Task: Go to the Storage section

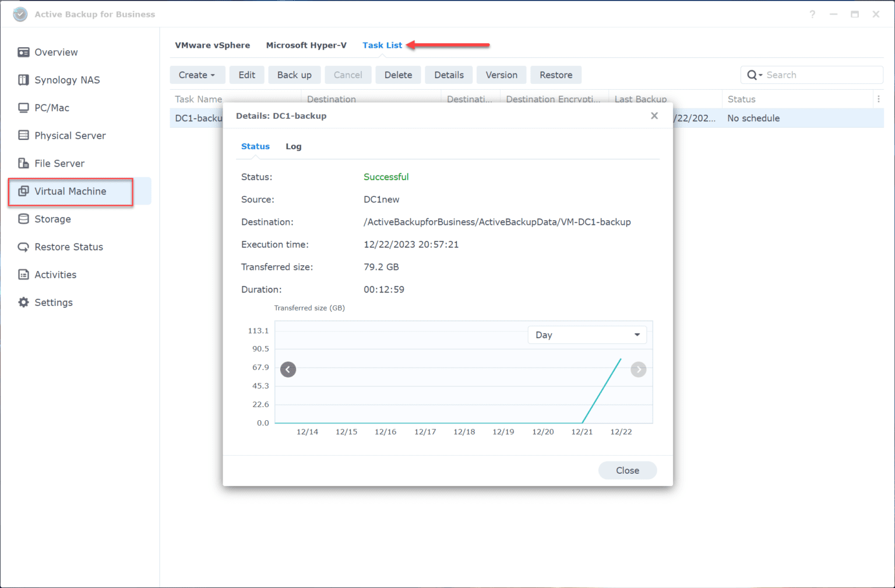Action: 52,219
